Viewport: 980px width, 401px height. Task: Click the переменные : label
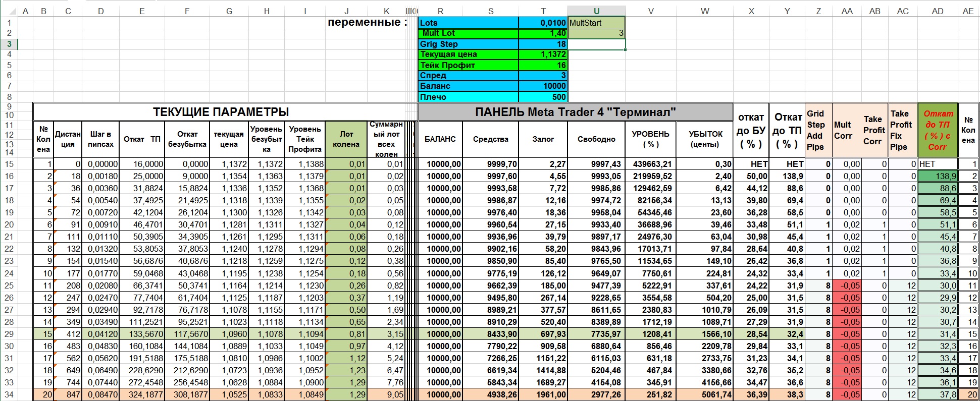(x=367, y=22)
